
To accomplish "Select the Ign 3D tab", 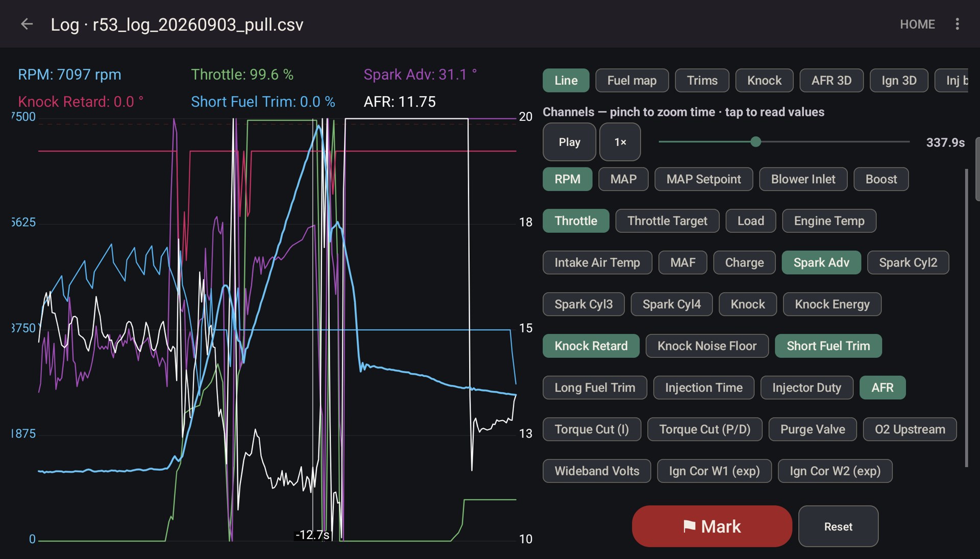I will coord(899,81).
